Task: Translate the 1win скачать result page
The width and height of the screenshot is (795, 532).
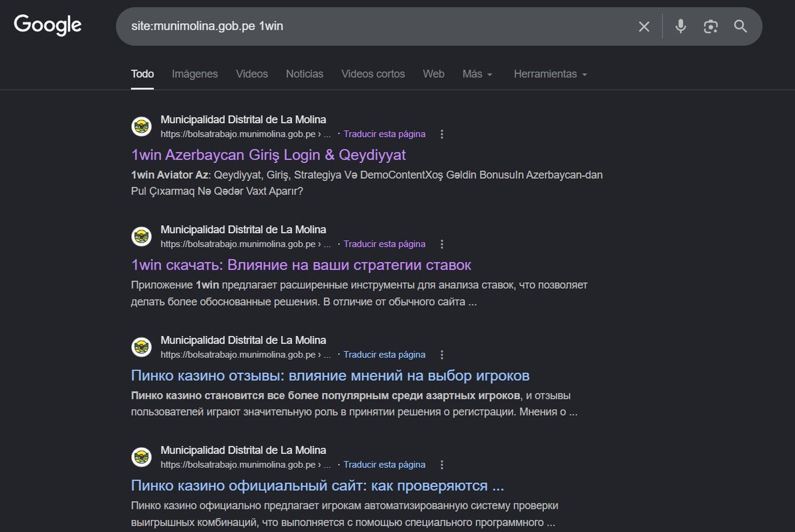Action: tap(384, 244)
